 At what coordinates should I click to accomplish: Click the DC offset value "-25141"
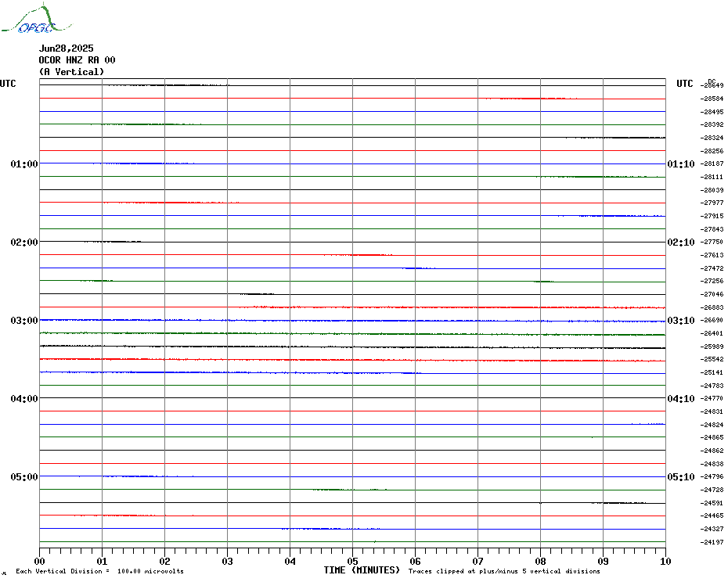(712, 372)
